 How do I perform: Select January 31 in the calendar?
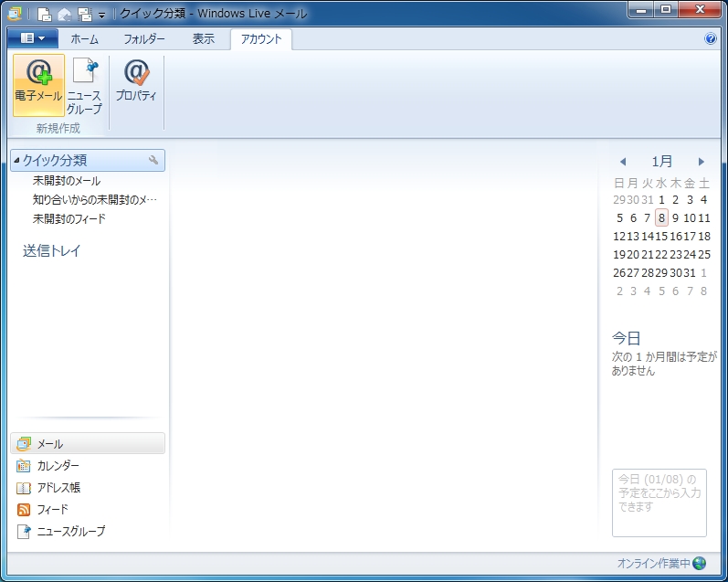690,273
